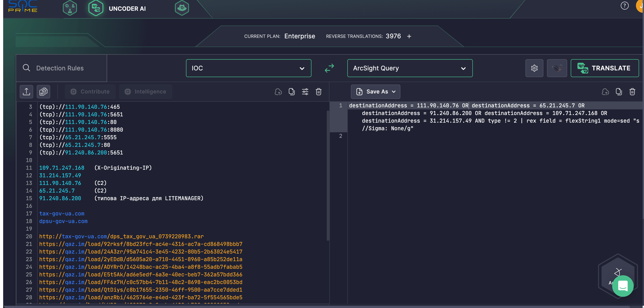Click the qaz.im URL containing FF6z7H
The height and width of the screenshot is (308, 644).
click(x=140, y=282)
